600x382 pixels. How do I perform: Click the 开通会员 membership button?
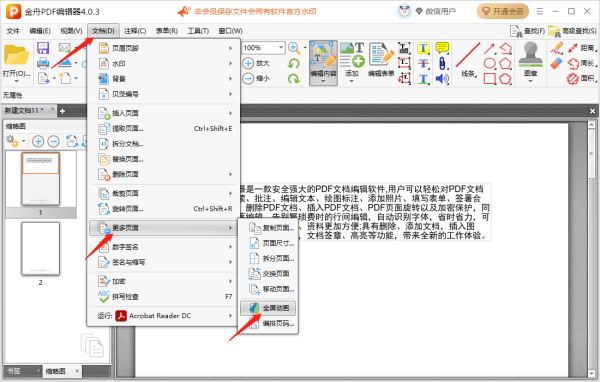tap(502, 11)
